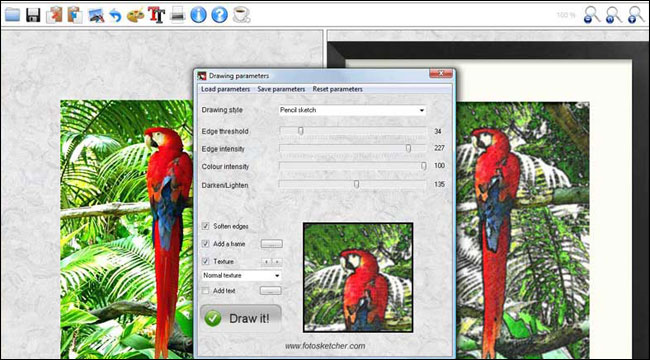Image resolution: width=650 pixels, height=360 pixels.
Task: Click the Colour intensity slider handle
Action: click(424, 166)
